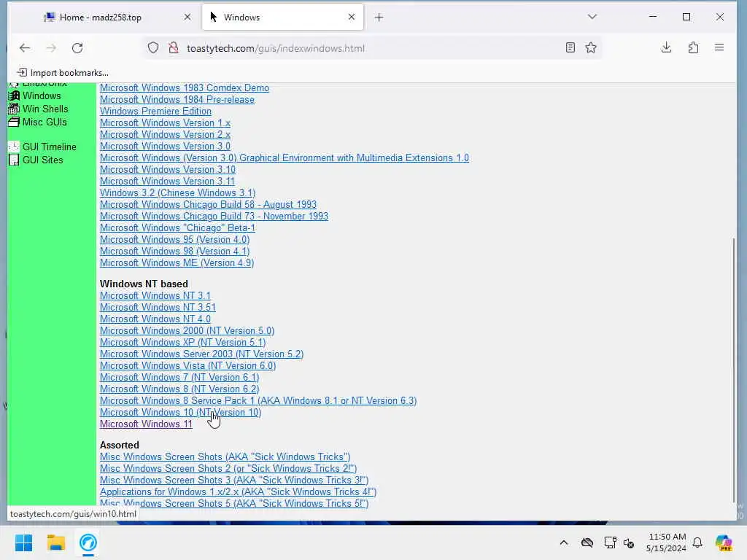Open Microsoft Windows NT 3.1 link
Image resolution: width=747 pixels, height=560 pixels.
point(155,296)
